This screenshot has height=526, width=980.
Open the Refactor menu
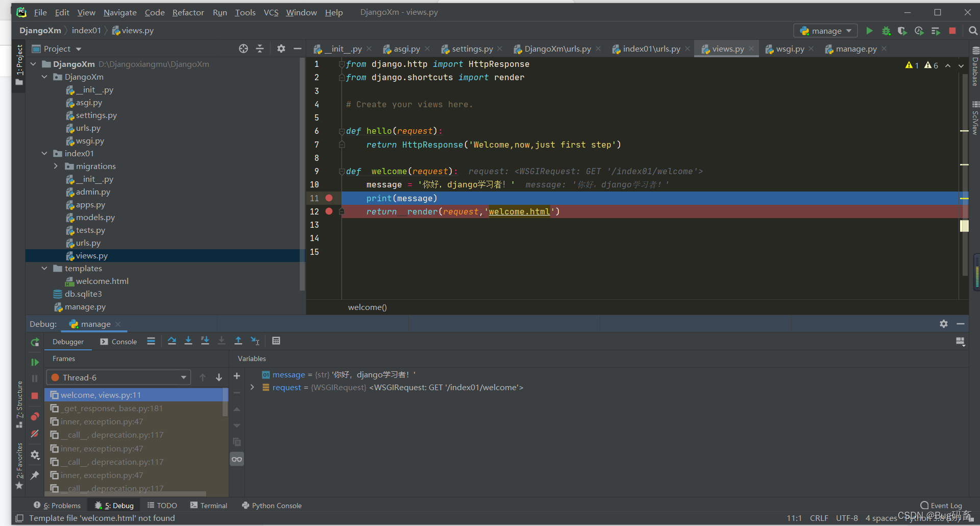[x=188, y=12]
